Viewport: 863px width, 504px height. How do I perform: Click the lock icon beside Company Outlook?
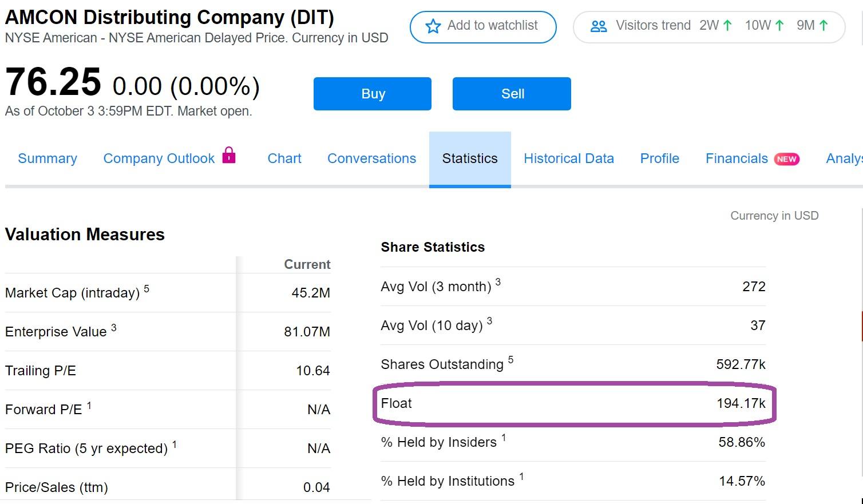(x=229, y=155)
